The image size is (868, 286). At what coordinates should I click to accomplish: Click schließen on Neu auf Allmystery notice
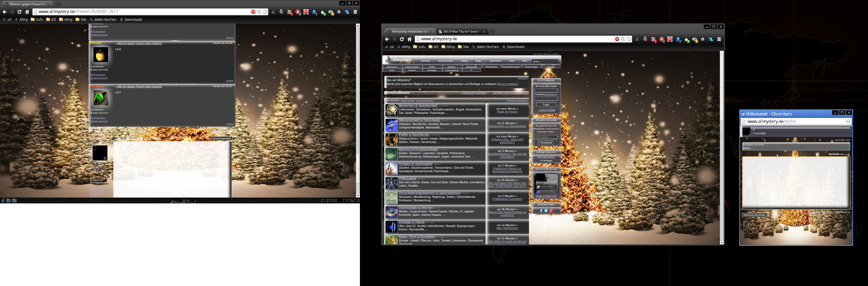click(x=523, y=78)
